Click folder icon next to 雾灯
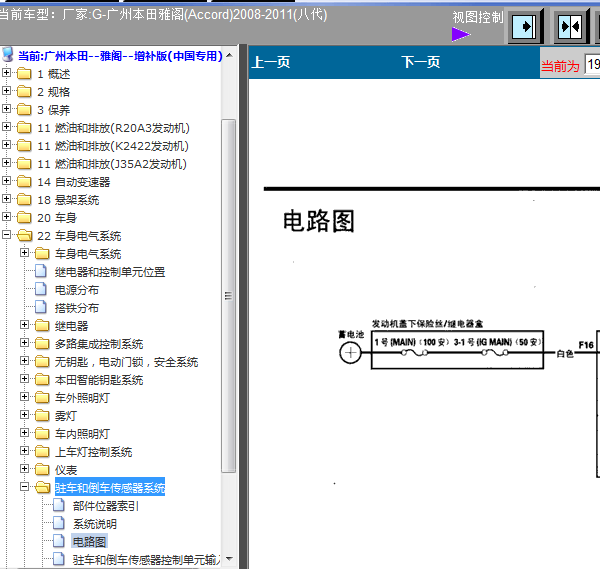 click(x=42, y=415)
